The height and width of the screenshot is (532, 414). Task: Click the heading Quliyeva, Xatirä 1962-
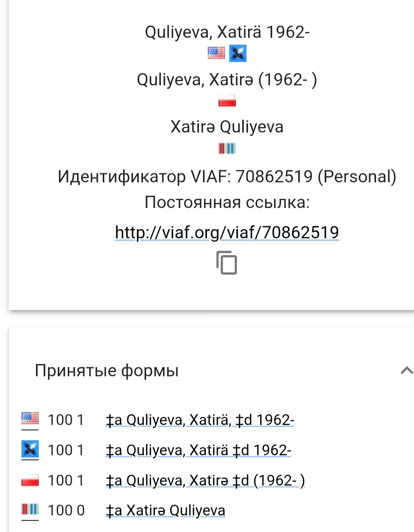pyautogui.click(x=227, y=32)
